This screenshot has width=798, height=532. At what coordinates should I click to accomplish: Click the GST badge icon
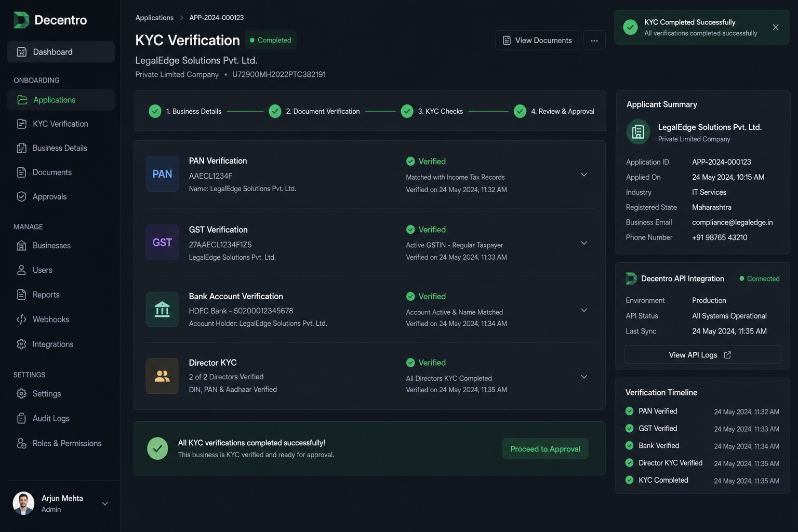pos(162,243)
